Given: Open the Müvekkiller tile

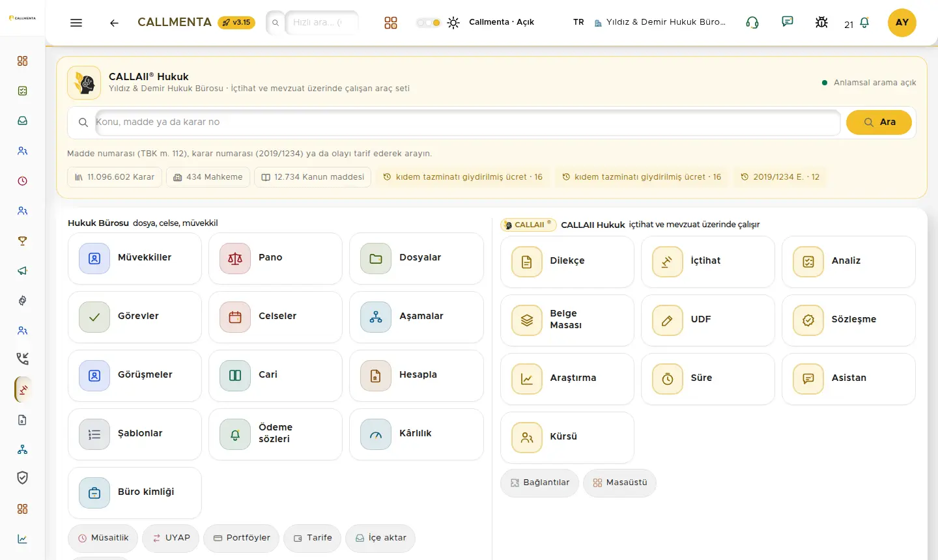Looking at the screenshot, I should click(x=135, y=259).
